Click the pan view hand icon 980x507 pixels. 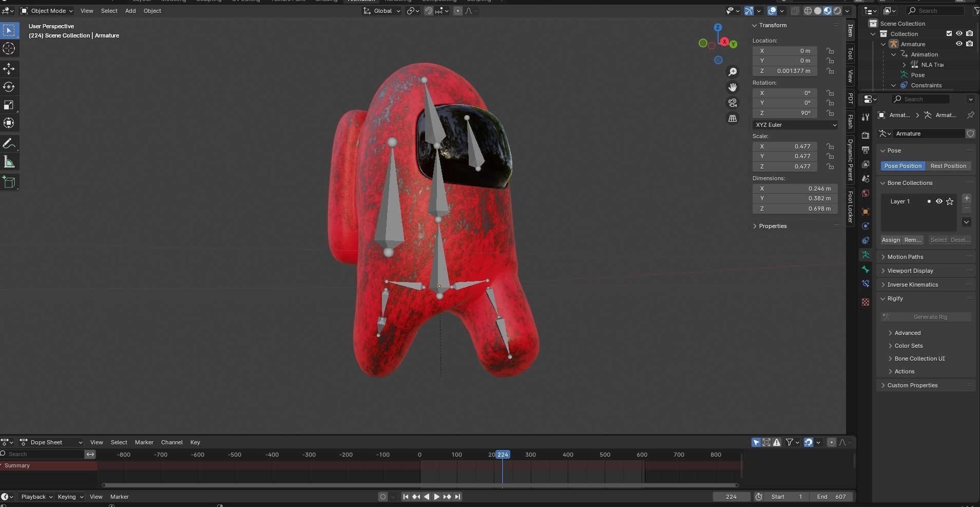pos(733,87)
